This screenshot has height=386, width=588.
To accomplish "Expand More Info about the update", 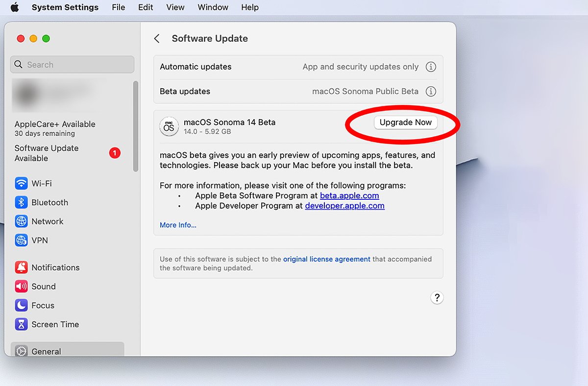I will 178,225.
